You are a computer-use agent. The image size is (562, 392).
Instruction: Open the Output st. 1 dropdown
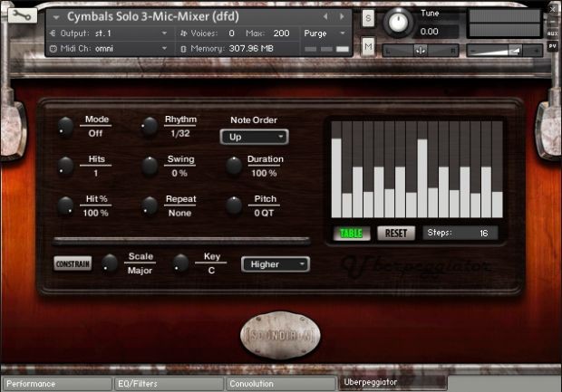[x=110, y=33]
